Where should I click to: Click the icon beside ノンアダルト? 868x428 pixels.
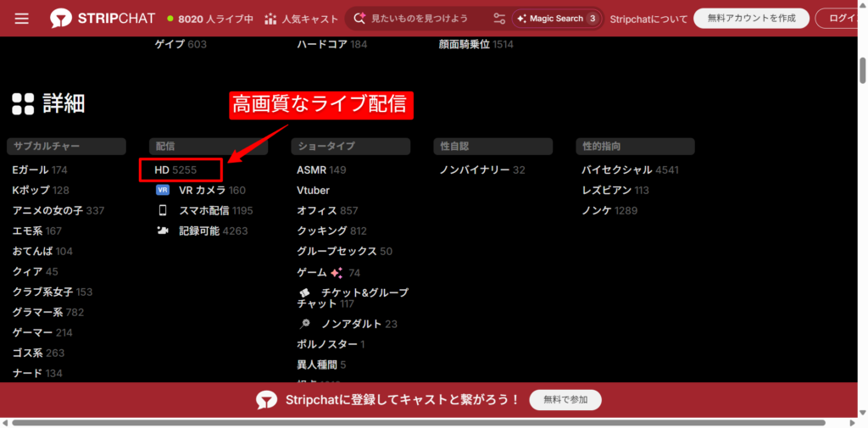[x=304, y=324]
